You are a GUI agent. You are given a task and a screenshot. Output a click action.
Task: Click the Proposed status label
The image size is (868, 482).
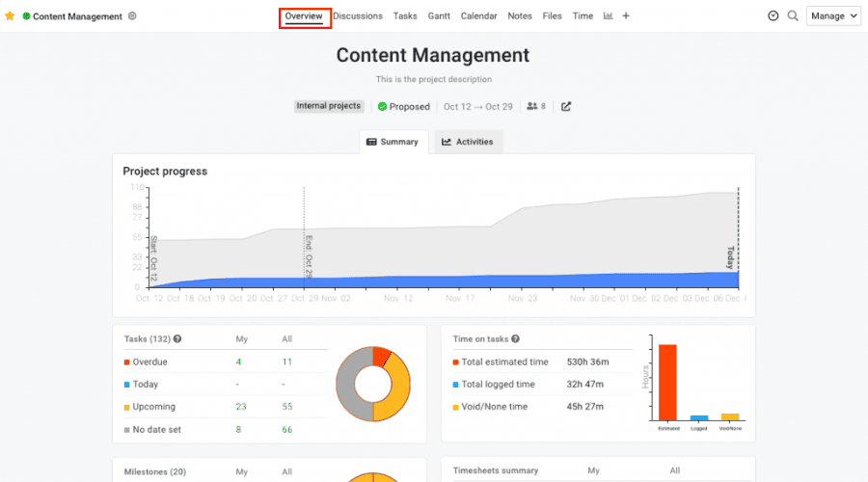tap(409, 107)
